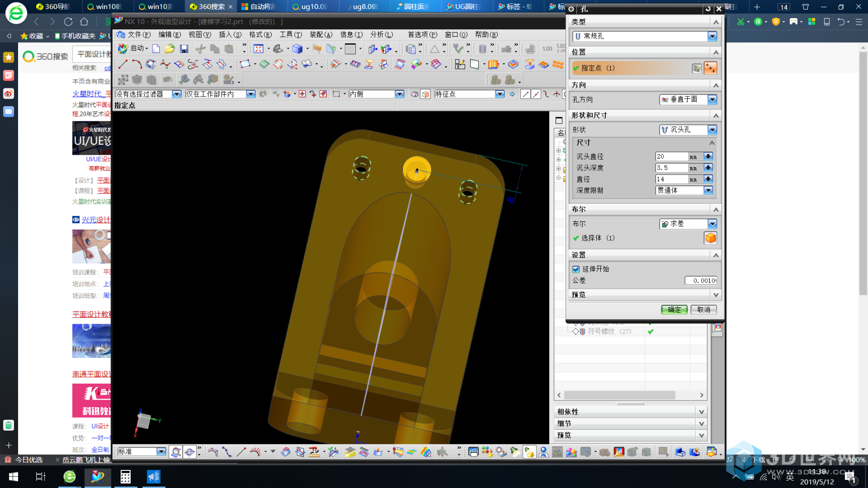Click the 确定 button
868x488 pixels.
tap(674, 310)
